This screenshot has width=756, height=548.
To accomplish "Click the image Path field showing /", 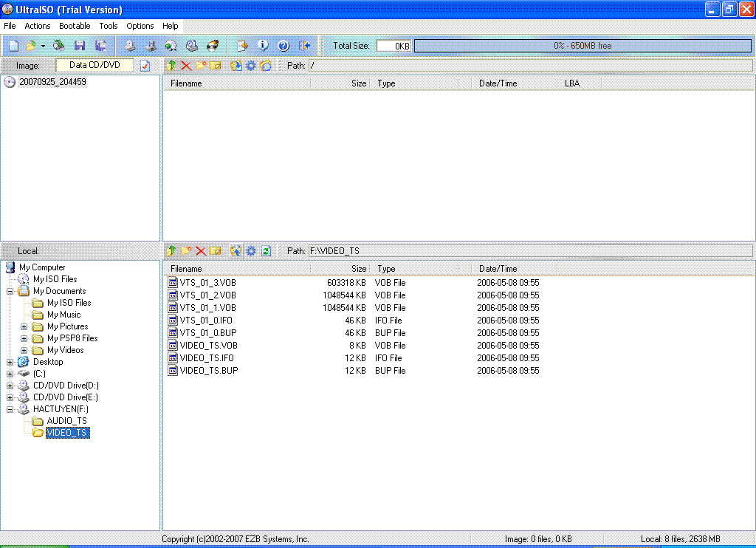I will [x=530, y=66].
